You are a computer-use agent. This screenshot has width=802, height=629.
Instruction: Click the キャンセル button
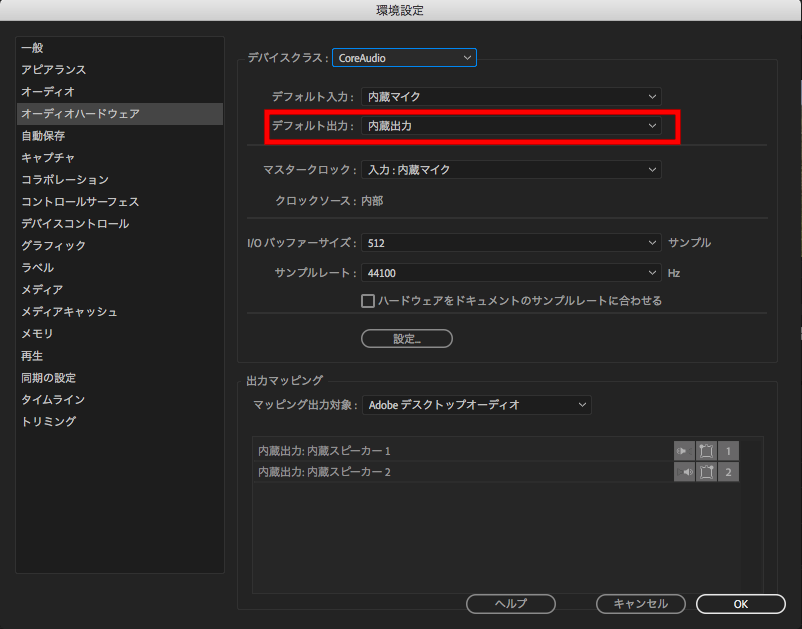coord(640,604)
